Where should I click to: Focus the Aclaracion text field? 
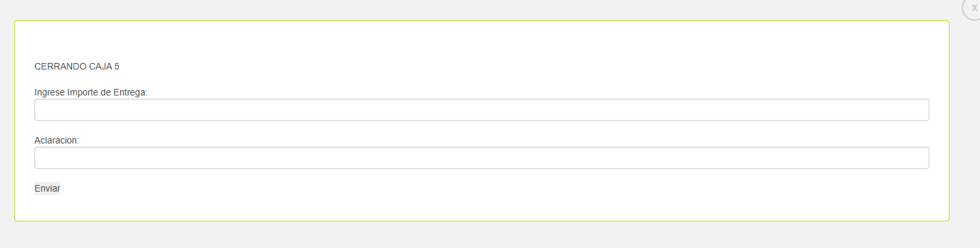(481, 158)
